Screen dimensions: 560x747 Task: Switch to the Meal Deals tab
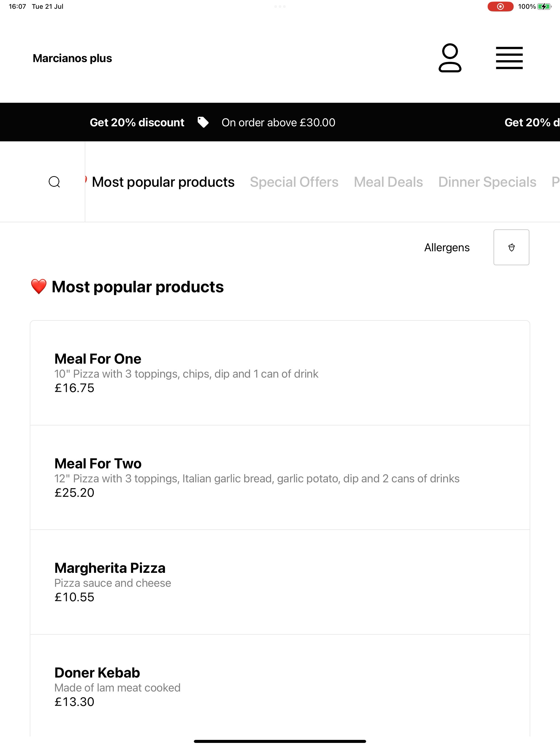[x=388, y=182]
